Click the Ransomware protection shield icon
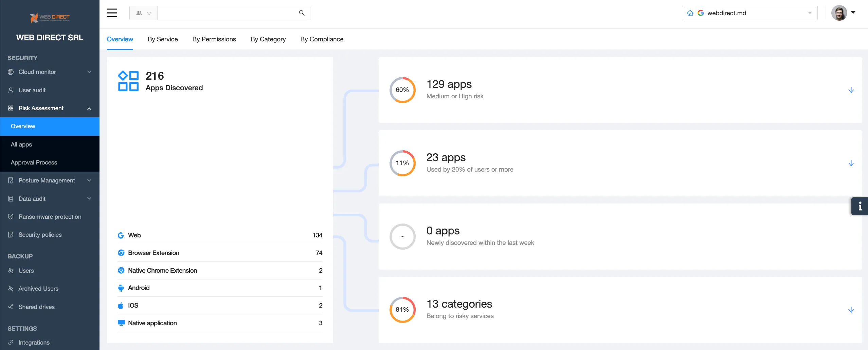This screenshot has width=868, height=350. point(11,216)
